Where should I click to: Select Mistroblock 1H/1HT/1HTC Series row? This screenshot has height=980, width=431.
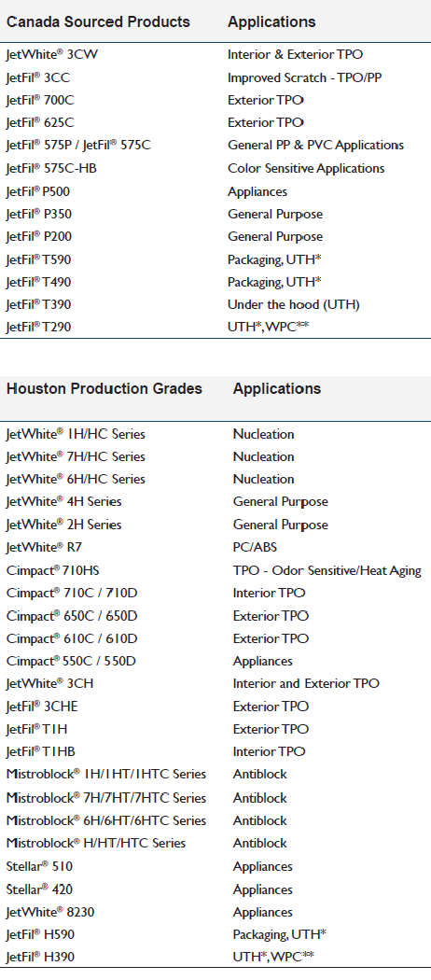click(x=215, y=774)
